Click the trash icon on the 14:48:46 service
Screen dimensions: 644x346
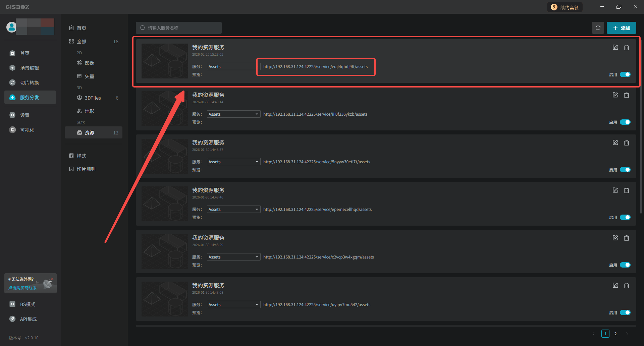coord(626,190)
